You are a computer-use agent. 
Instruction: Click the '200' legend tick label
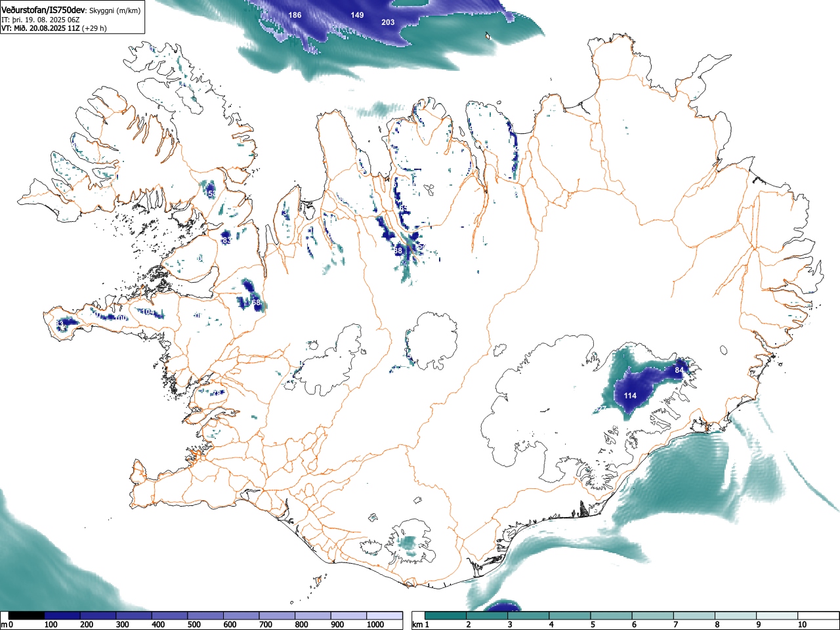click(x=87, y=625)
